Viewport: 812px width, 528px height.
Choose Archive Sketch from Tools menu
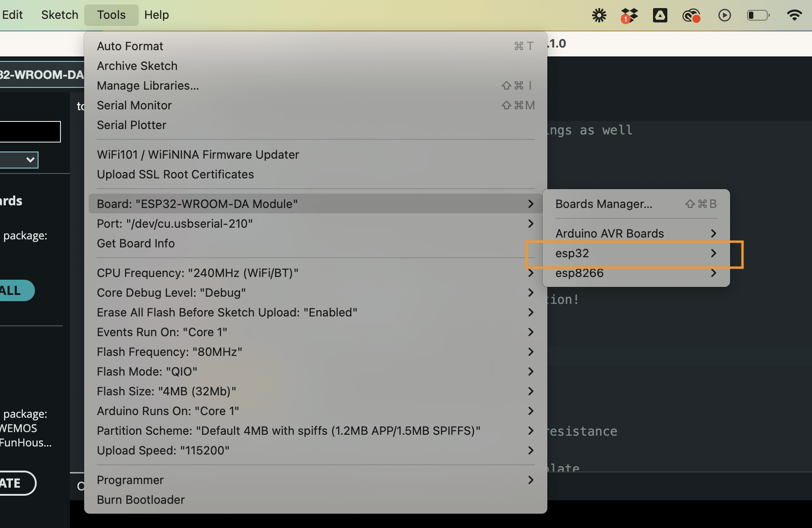click(x=315, y=66)
